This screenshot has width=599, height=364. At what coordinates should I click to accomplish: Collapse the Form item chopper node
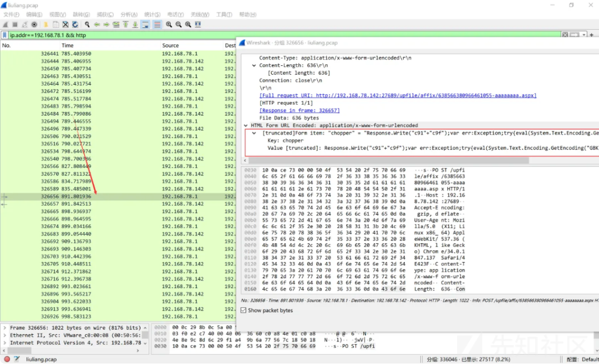click(254, 133)
